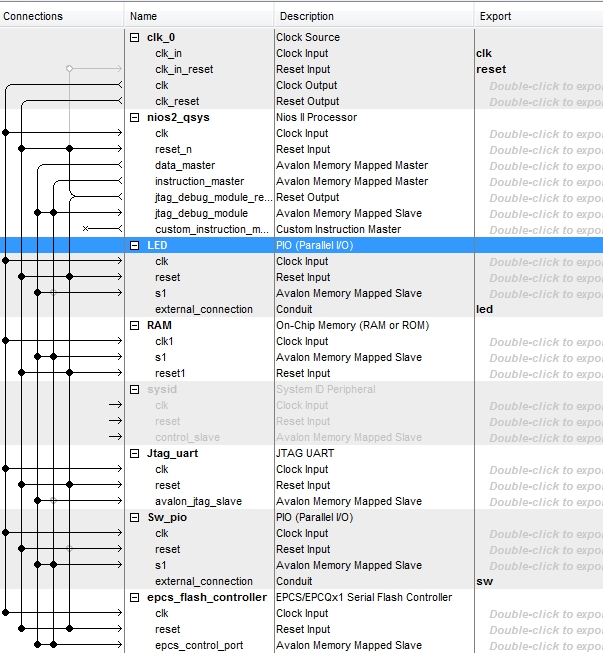Screen dimensions: 603x654
Task: Click the PIO (Parallel I/O) description of LED
Action: point(314,245)
